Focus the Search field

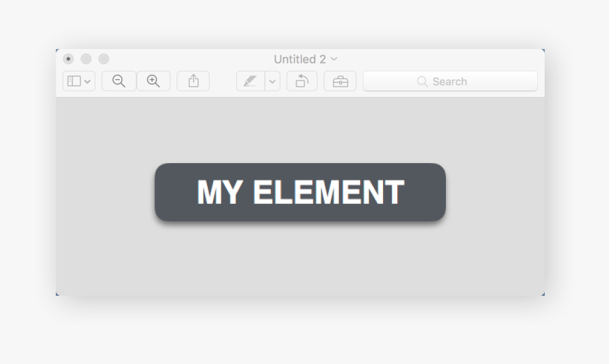pos(451,81)
